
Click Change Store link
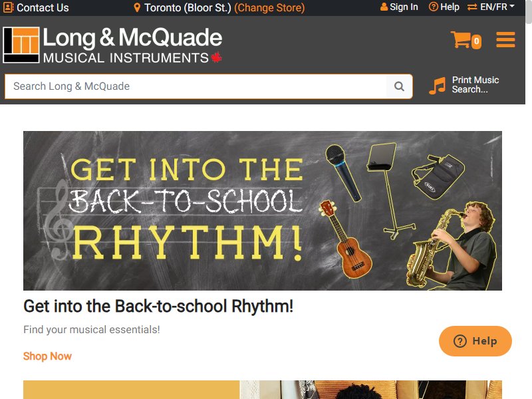tap(269, 7)
